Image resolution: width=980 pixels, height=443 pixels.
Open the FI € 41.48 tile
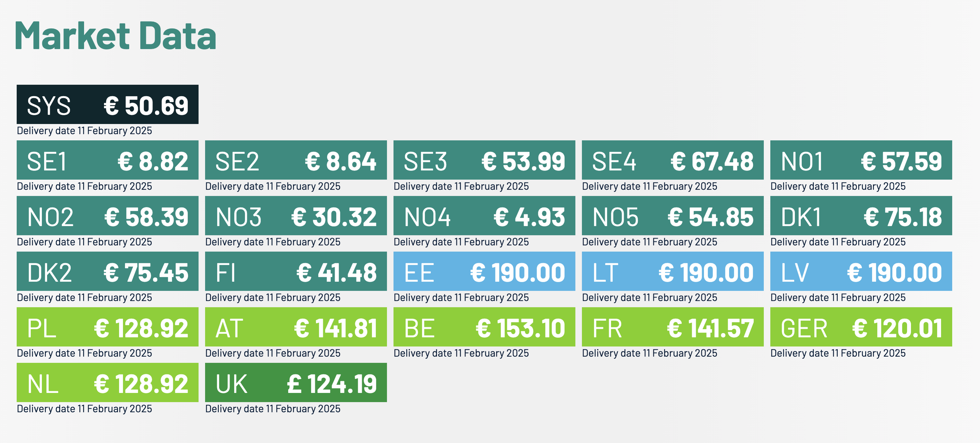point(296,271)
